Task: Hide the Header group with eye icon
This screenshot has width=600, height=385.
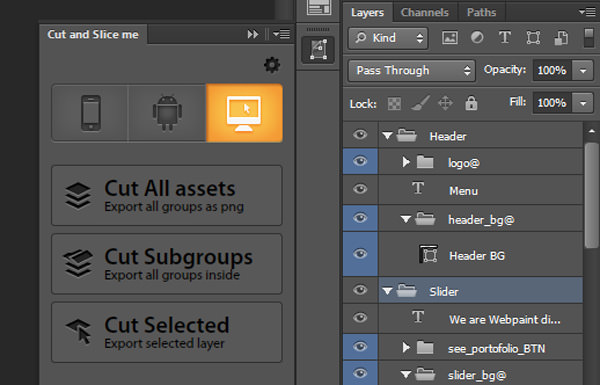Action: coord(360,135)
